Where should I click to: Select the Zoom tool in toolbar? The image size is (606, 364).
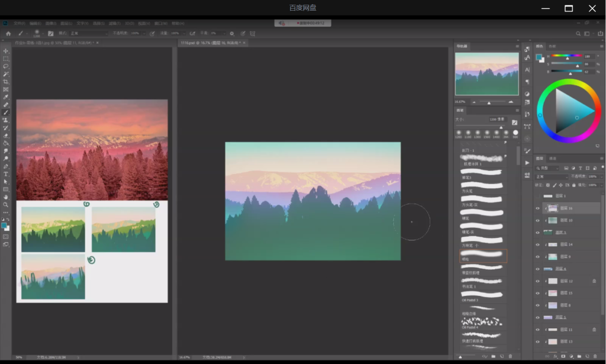(x=6, y=205)
